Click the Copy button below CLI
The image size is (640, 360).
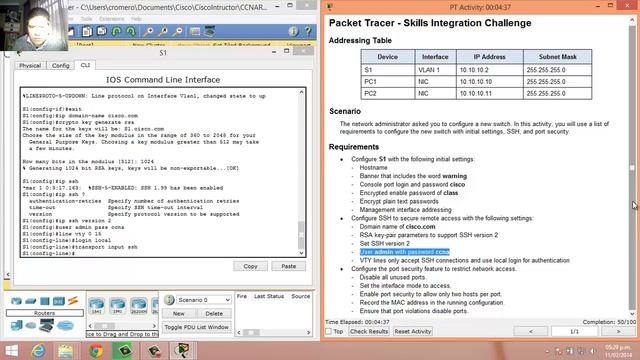250,266
